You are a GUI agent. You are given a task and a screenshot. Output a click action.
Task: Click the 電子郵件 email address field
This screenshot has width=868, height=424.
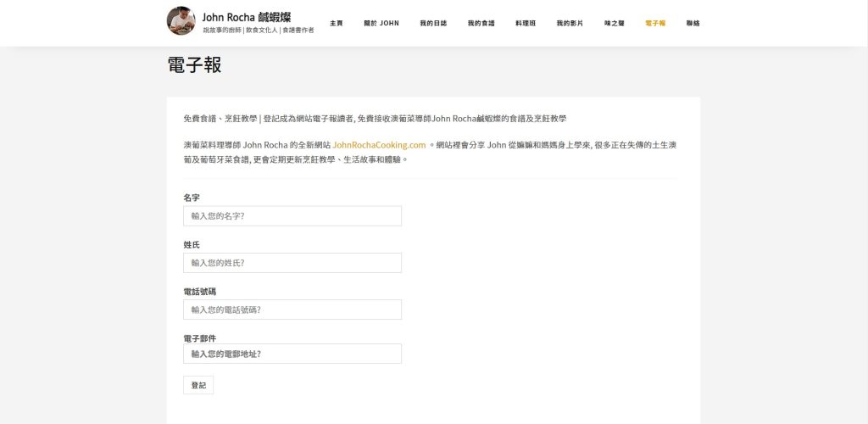292,354
